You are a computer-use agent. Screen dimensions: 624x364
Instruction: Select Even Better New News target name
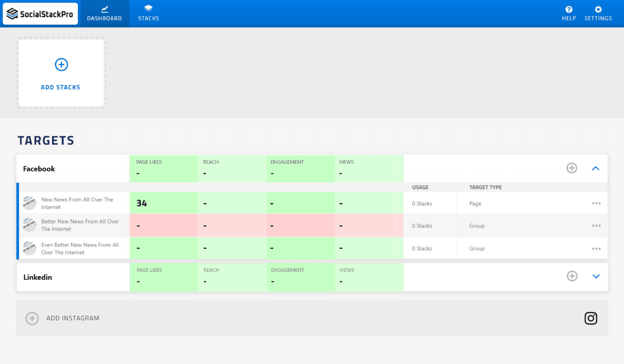(80, 249)
